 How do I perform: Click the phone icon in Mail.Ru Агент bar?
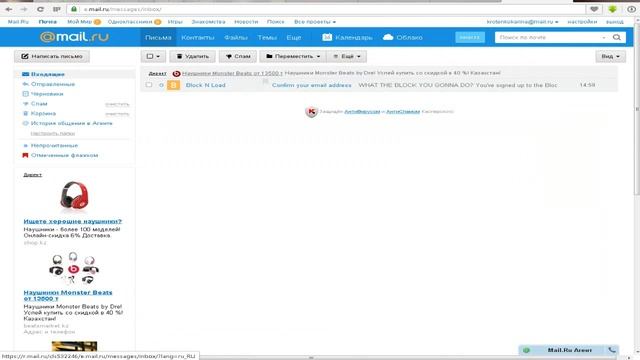611,350
